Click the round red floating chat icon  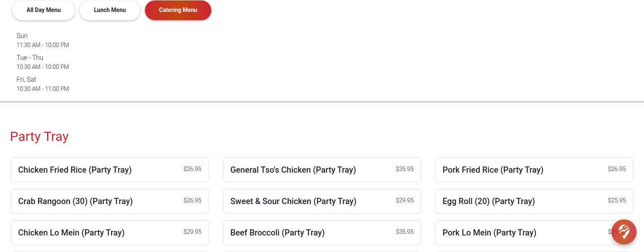click(x=624, y=232)
